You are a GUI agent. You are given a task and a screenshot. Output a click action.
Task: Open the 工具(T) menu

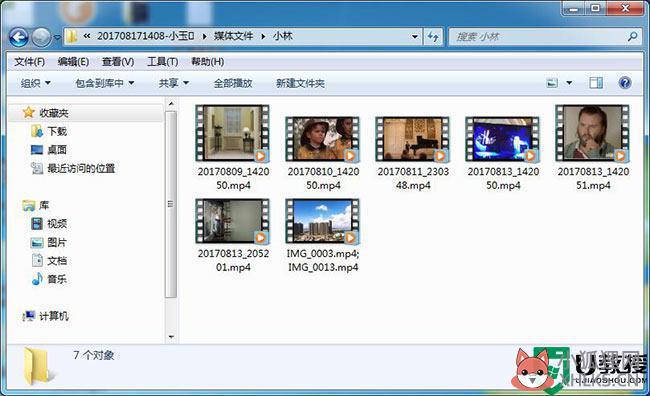pos(162,62)
